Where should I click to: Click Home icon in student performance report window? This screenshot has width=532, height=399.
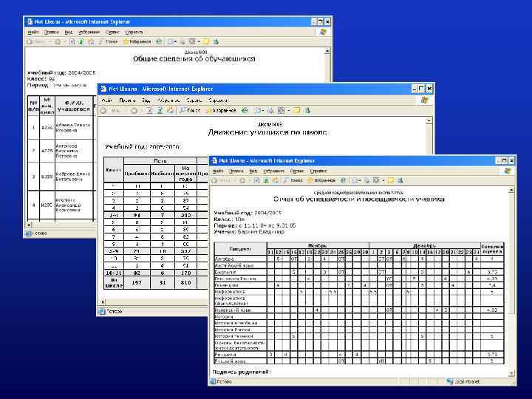(x=275, y=180)
